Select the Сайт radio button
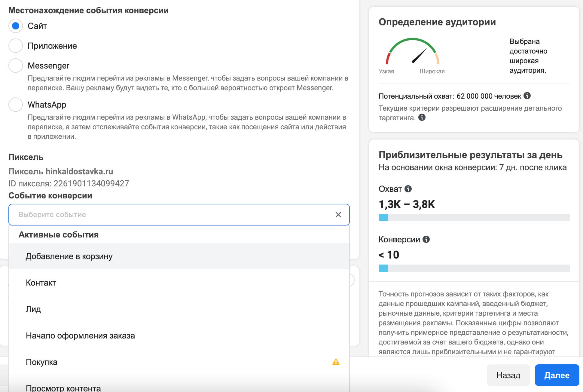The height and width of the screenshot is (392, 583). 16,26
